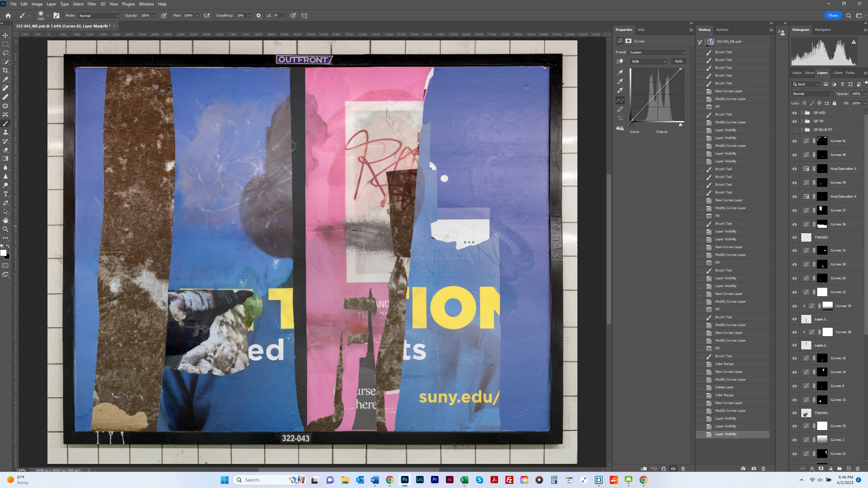Open the Curves Preset dropdown
Viewport: 868px width, 488px height.
coord(657,53)
